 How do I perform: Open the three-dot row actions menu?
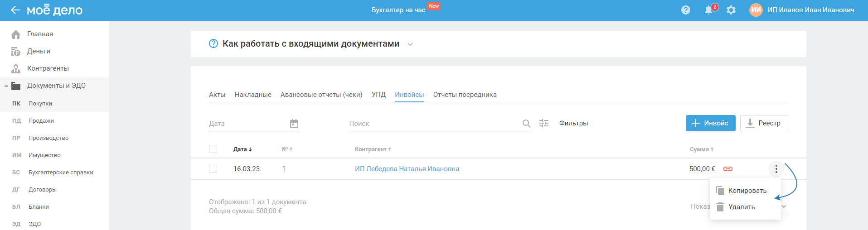776,169
